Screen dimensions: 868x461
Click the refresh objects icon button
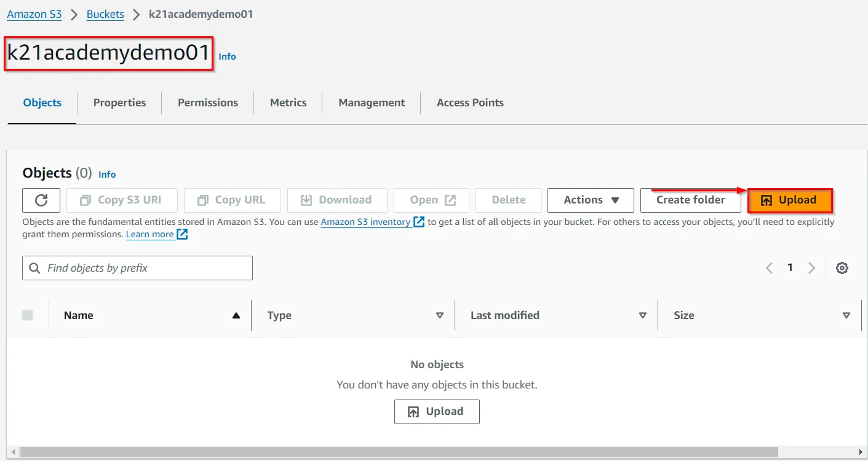click(41, 200)
